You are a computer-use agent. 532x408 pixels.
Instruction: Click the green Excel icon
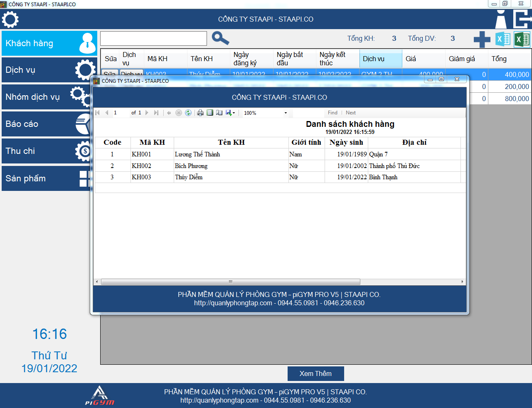pyautogui.click(x=522, y=40)
